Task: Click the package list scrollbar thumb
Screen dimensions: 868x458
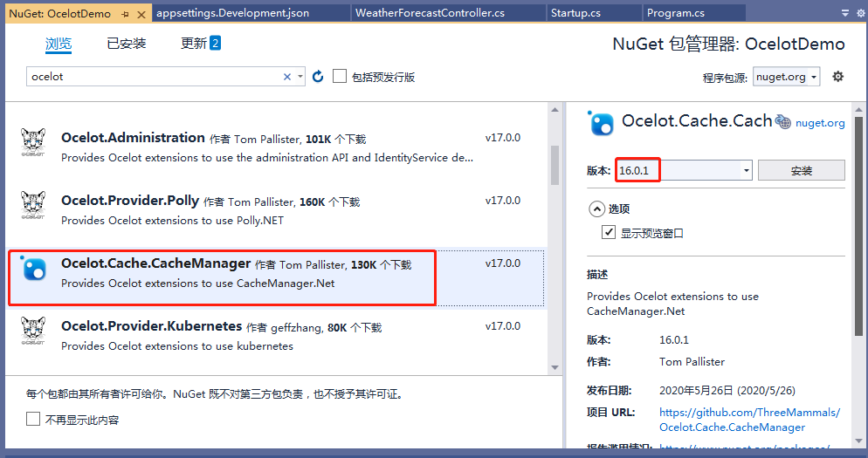Action: pos(555,165)
